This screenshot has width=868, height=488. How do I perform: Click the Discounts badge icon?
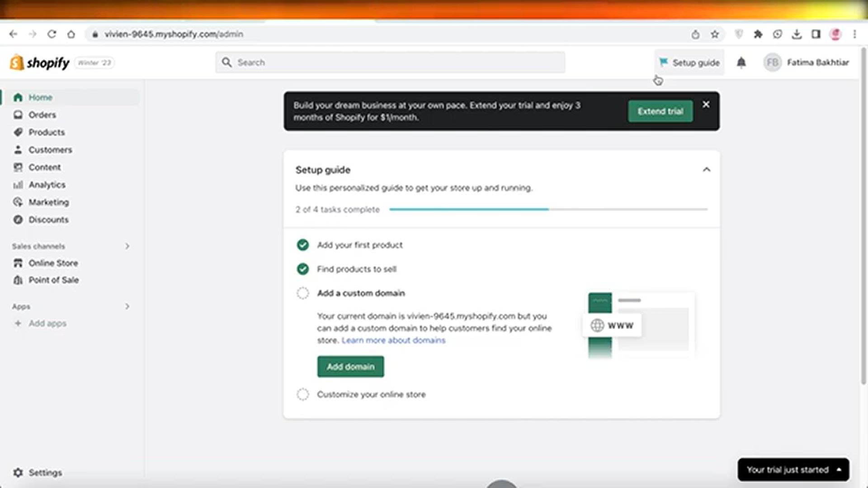[x=18, y=220]
